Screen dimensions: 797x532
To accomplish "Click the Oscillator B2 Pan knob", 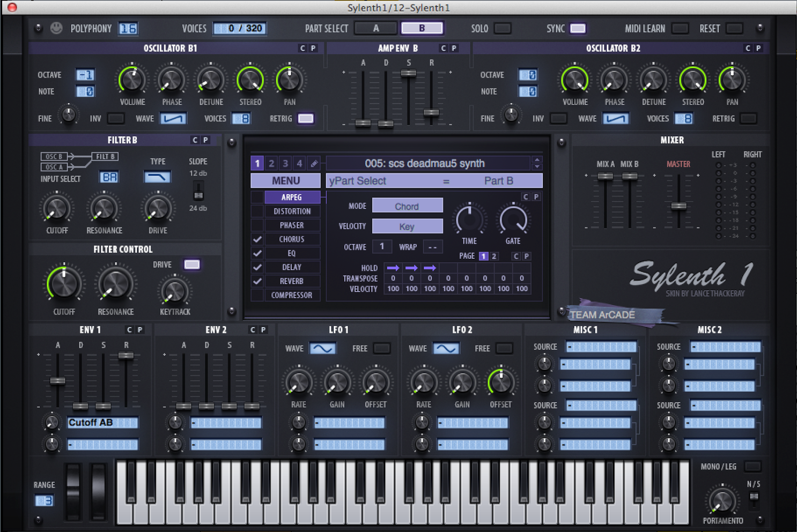I will tap(732, 80).
